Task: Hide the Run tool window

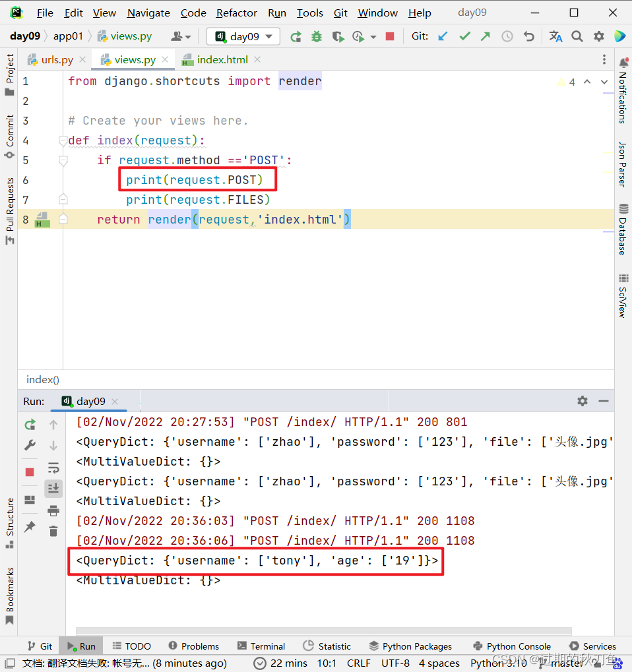Action: point(604,401)
